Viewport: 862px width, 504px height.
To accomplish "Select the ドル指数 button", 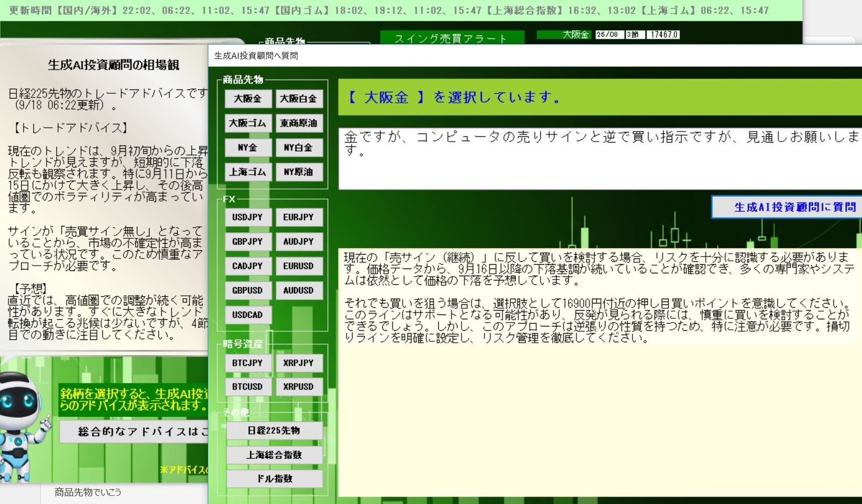I will click(x=274, y=478).
